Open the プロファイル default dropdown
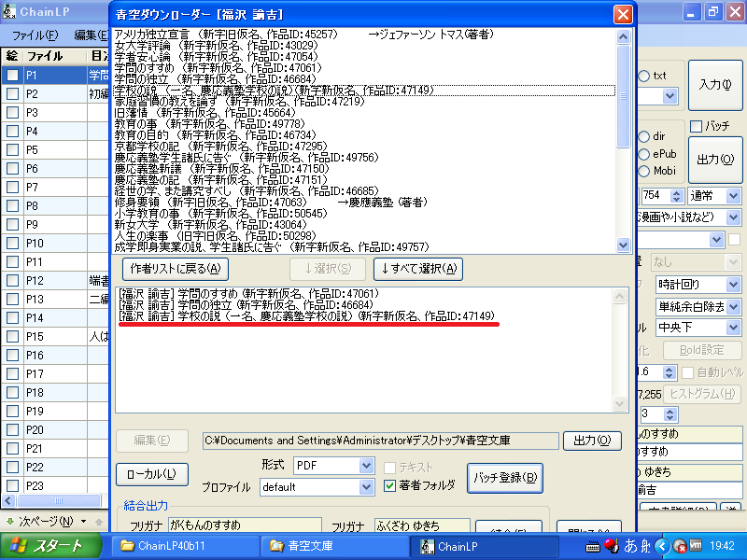This screenshot has height=560, width=747. pyautogui.click(x=366, y=486)
